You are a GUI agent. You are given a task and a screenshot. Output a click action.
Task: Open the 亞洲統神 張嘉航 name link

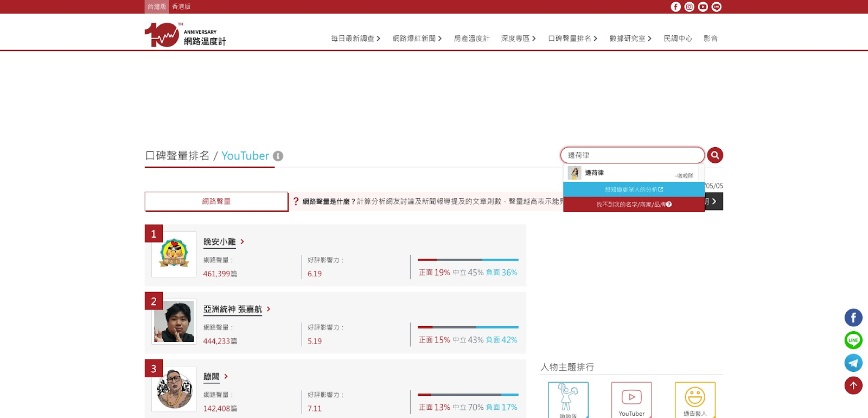pos(233,309)
